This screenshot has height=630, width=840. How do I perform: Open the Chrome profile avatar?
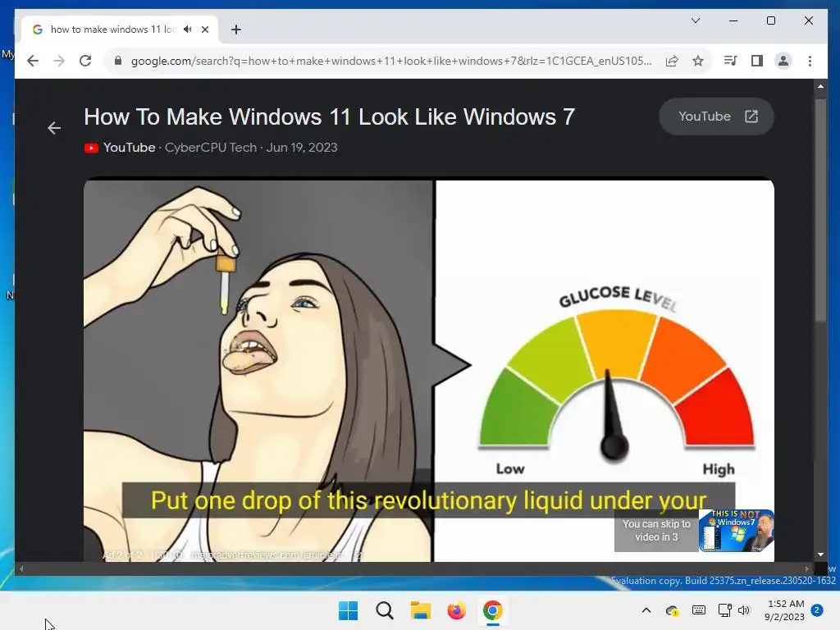click(x=783, y=61)
